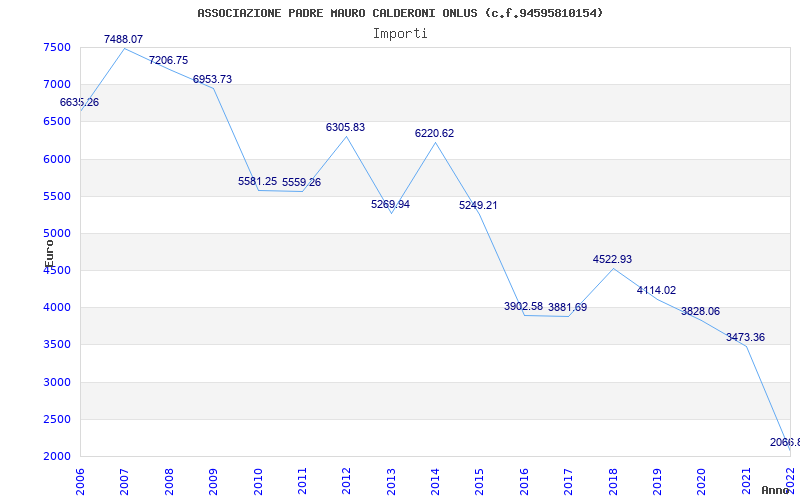Click the 2011 year label
This screenshot has width=800, height=500.
point(302,481)
